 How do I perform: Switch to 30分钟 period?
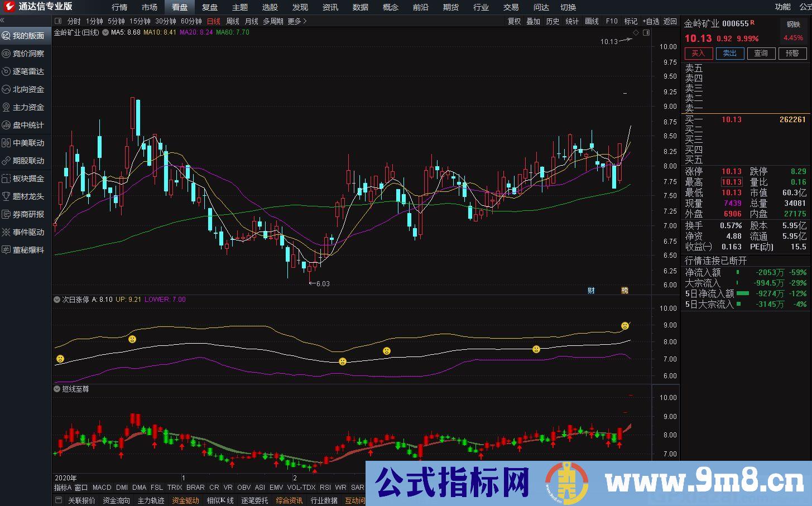[166, 21]
